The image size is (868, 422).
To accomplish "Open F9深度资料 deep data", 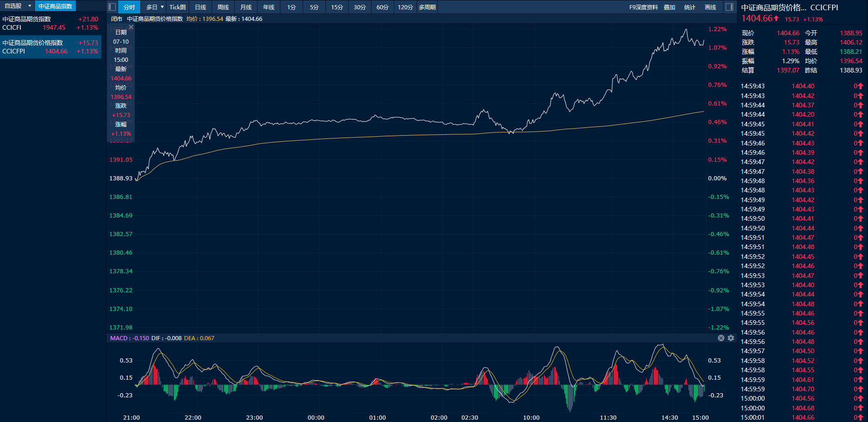I will pos(643,7).
